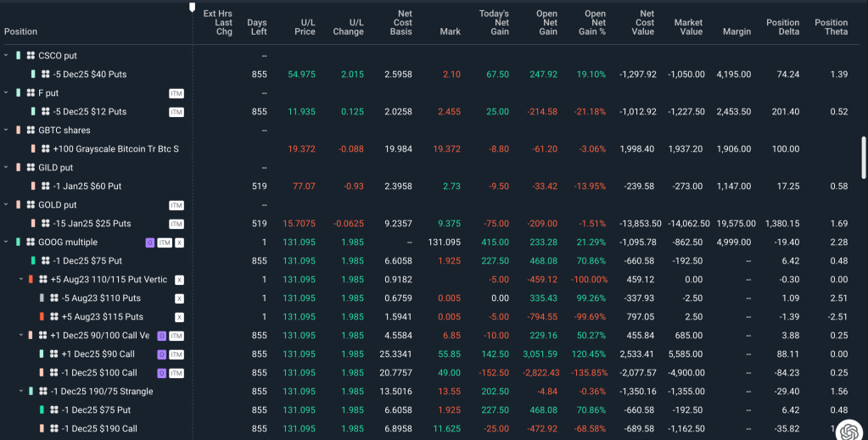The width and height of the screenshot is (868, 440).
Task: Collapse the CSCO put group
Action: pos(7,56)
